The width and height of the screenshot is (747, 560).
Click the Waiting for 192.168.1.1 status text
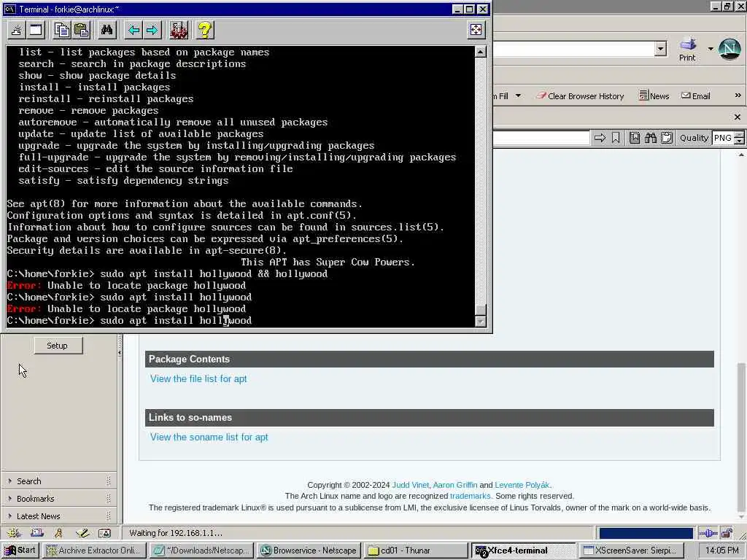pyautogui.click(x=176, y=533)
